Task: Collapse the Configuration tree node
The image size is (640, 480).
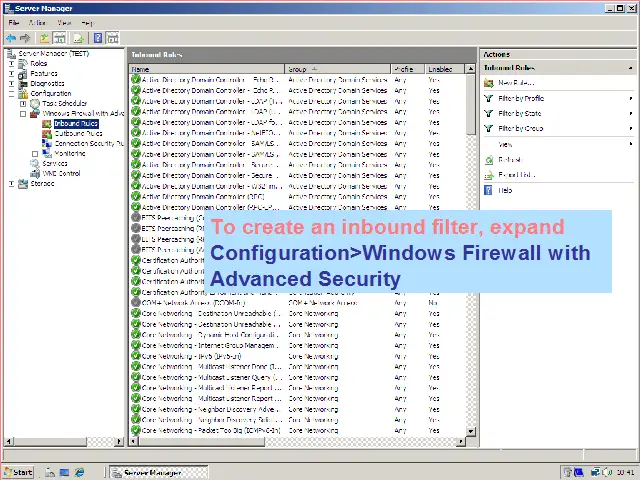Action: coord(11,93)
